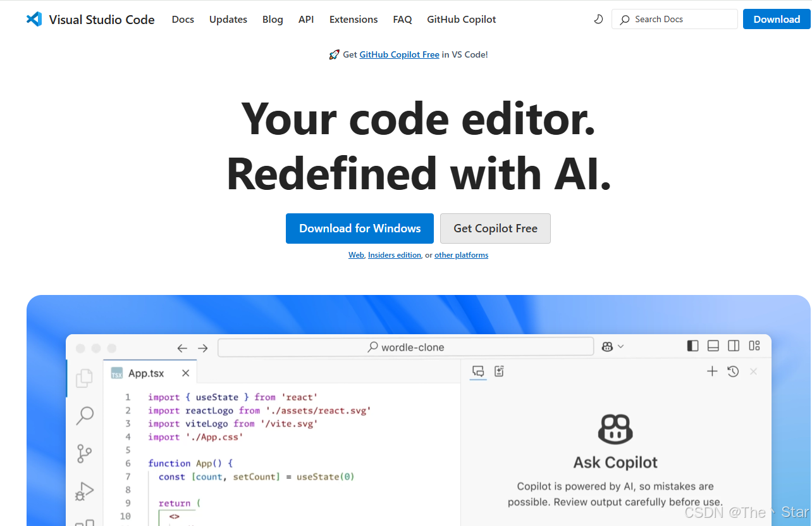This screenshot has height=526, width=812.
Task: Click the Ask Copilot heading
Action: click(615, 463)
